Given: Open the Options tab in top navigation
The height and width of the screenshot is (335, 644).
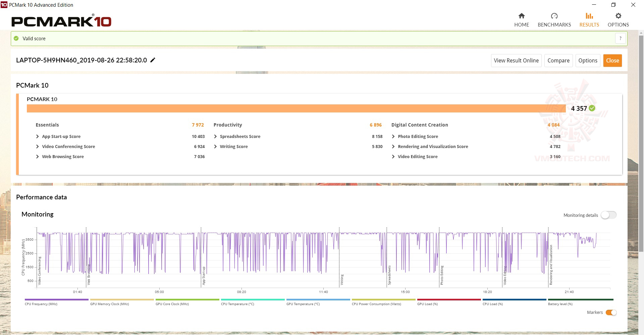Looking at the screenshot, I should [618, 20].
